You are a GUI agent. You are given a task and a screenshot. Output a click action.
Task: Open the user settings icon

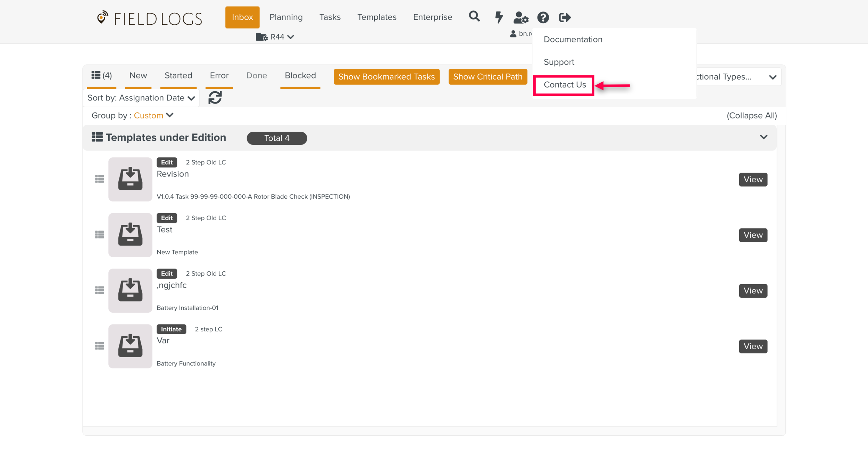(520, 17)
